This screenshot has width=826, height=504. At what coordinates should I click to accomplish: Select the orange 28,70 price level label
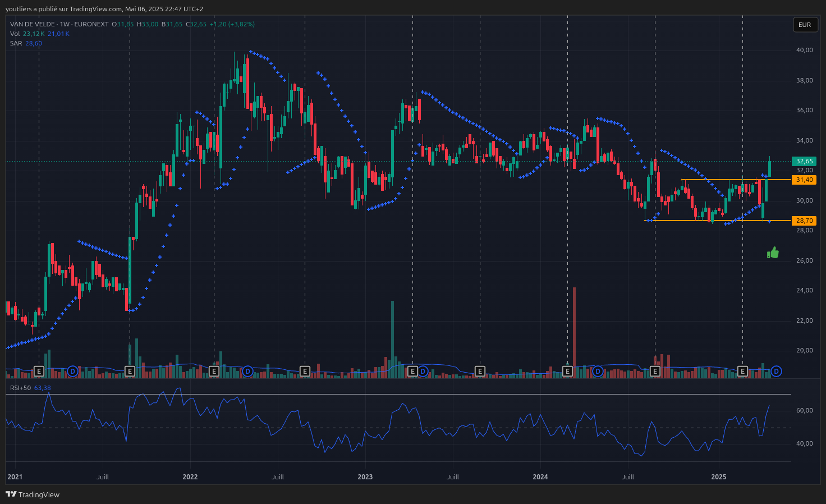coord(804,221)
